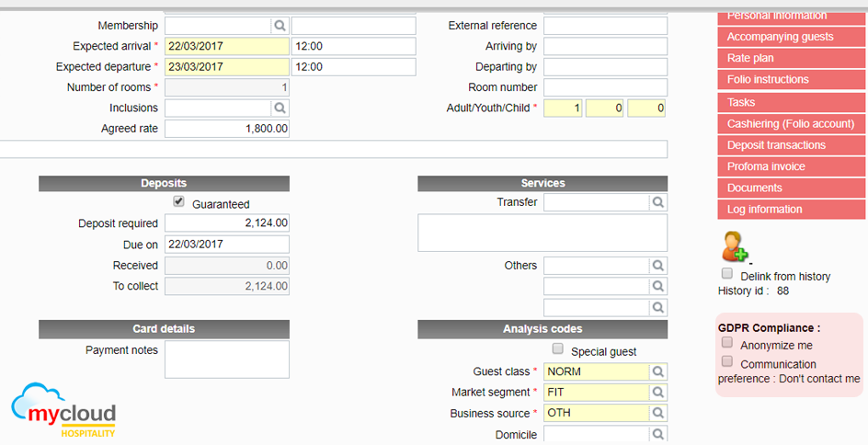Image resolution: width=868 pixels, height=445 pixels.
Task: Click into the Payment notes text box
Action: 226,359
